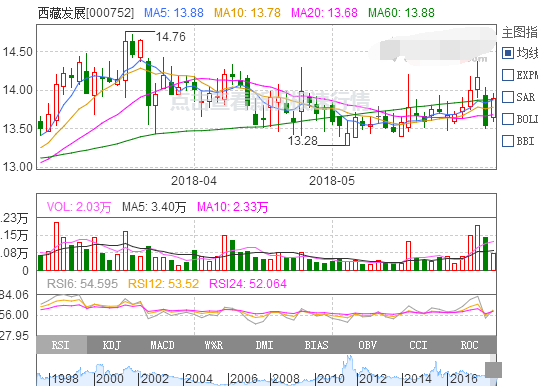Click the 13.28 low price annotation
This screenshot has height=388, width=538.
click(x=303, y=141)
